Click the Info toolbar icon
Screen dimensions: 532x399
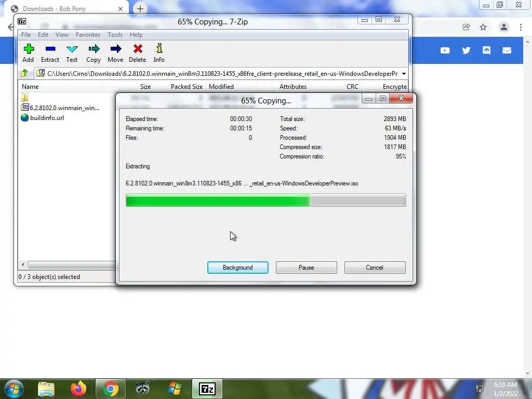159,52
